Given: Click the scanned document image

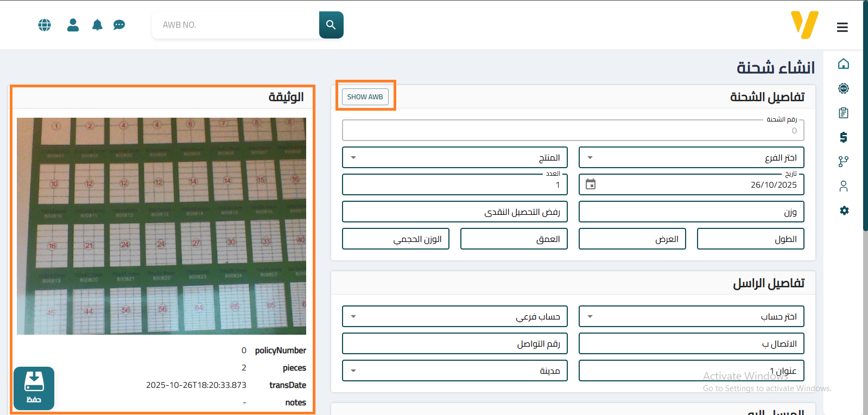Looking at the screenshot, I should (x=161, y=226).
